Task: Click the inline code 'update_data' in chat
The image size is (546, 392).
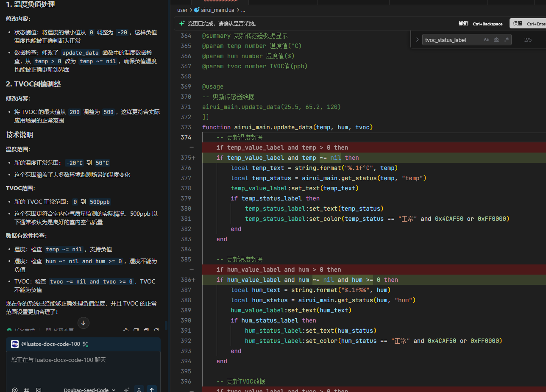Action: point(81,53)
